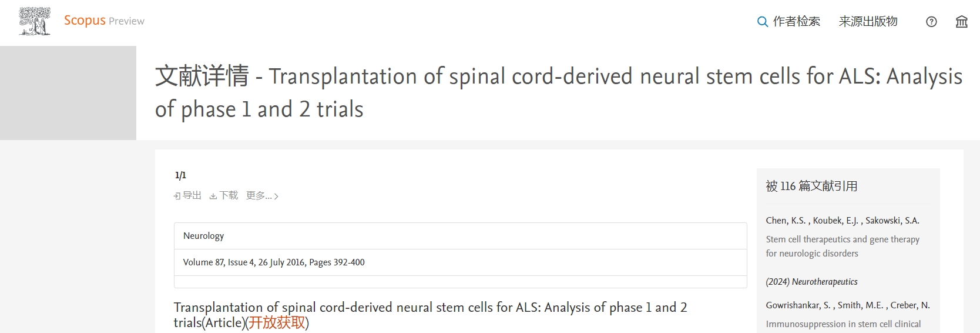The image size is (980, 333).
Task: Click author Koubek, E.J.
Action: (x=835, y=221)
